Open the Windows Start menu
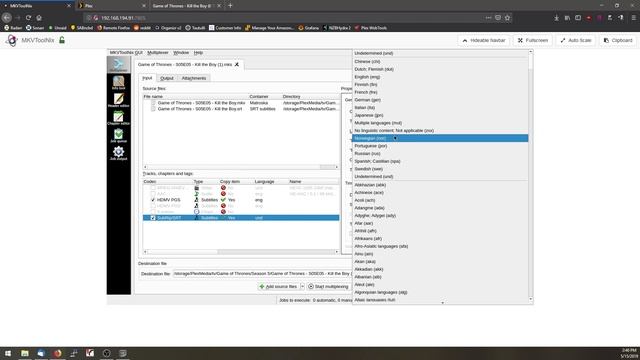This screenshot has width=640, height=360. tap(8, 353)
